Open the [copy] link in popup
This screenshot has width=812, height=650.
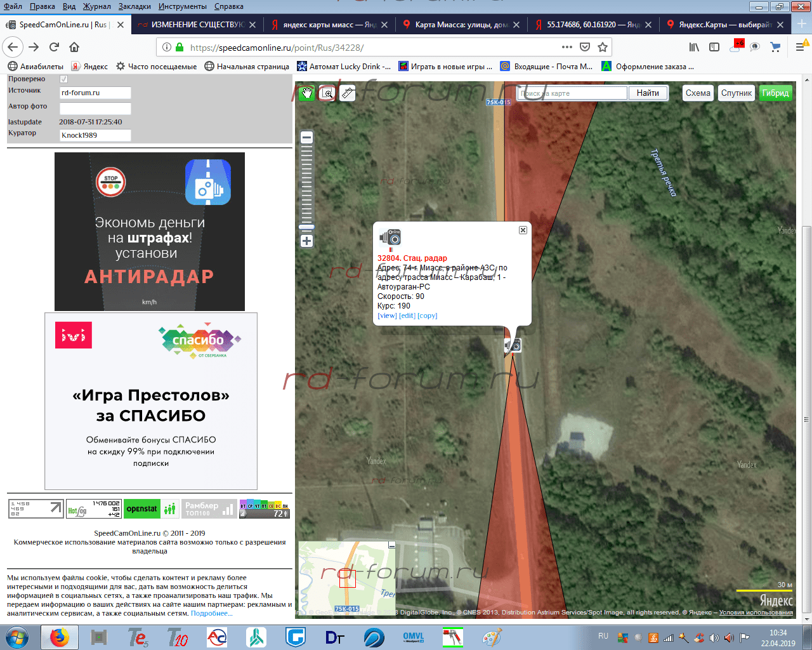click(428, 315)
